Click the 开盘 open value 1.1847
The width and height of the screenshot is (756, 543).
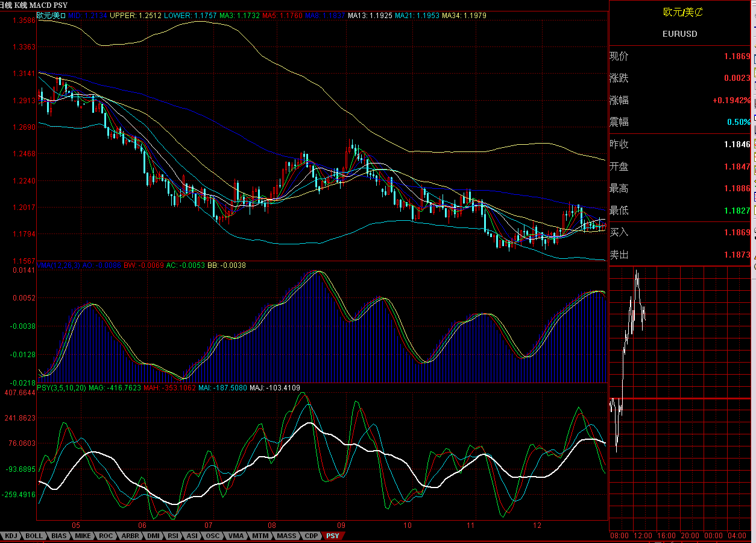(x=737, y=167)
